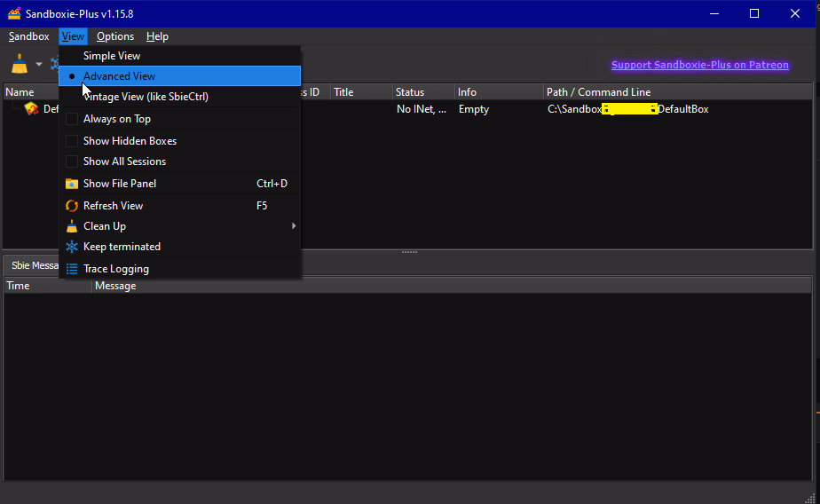
Task: Click the Keep terminated snowflake icon
Action: pos(72,247)
